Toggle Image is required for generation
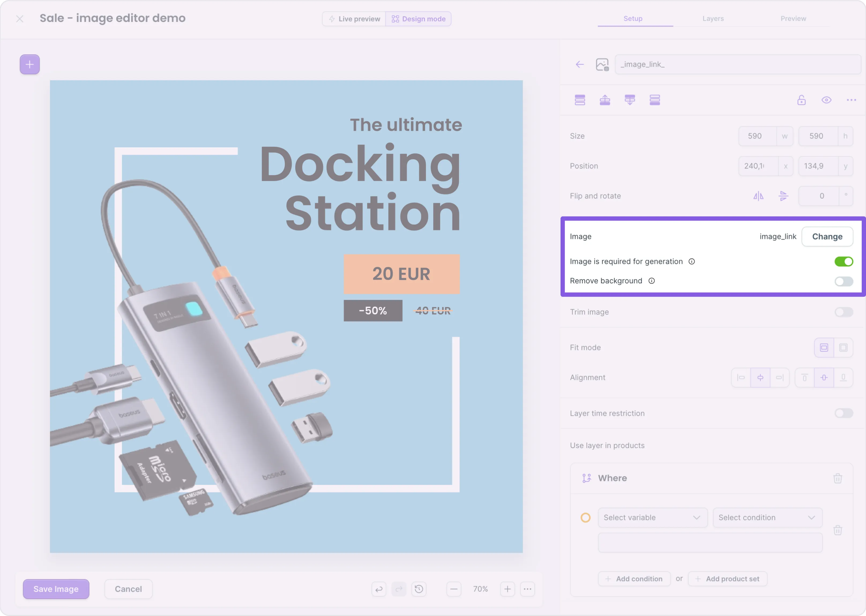Screen dimensions: 866x616 843,261
